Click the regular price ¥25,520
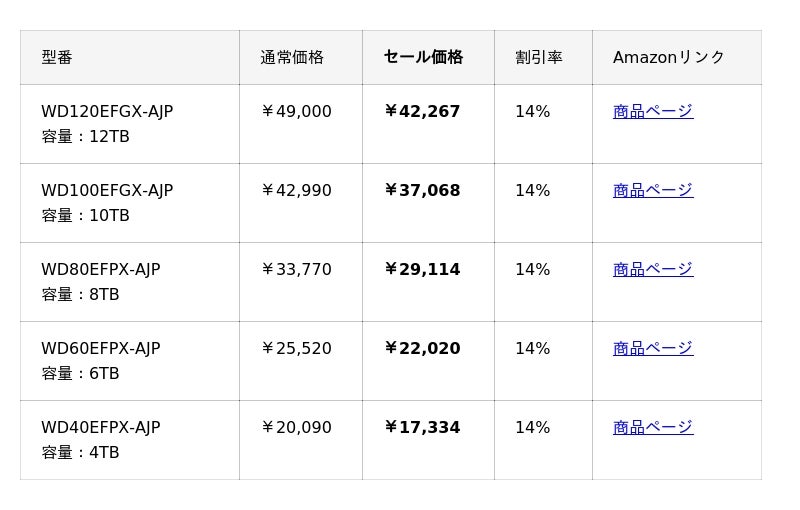 pyautogui.click(x=296, y=348)
